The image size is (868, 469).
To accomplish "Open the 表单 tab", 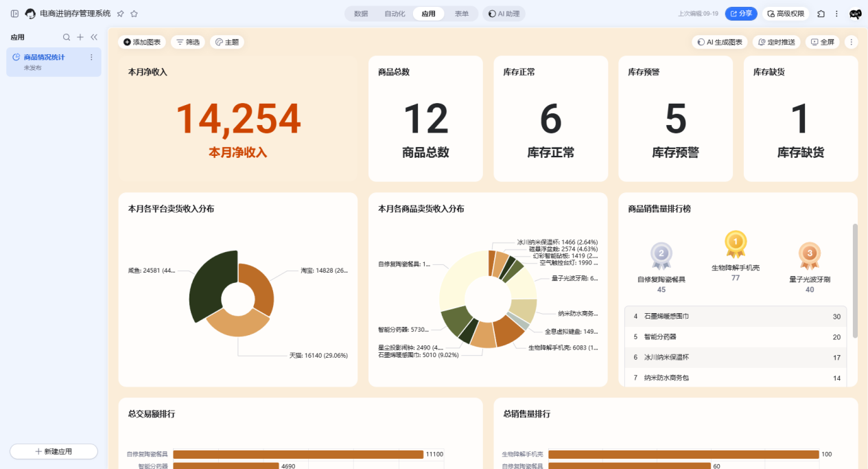I will pos(462,14).
